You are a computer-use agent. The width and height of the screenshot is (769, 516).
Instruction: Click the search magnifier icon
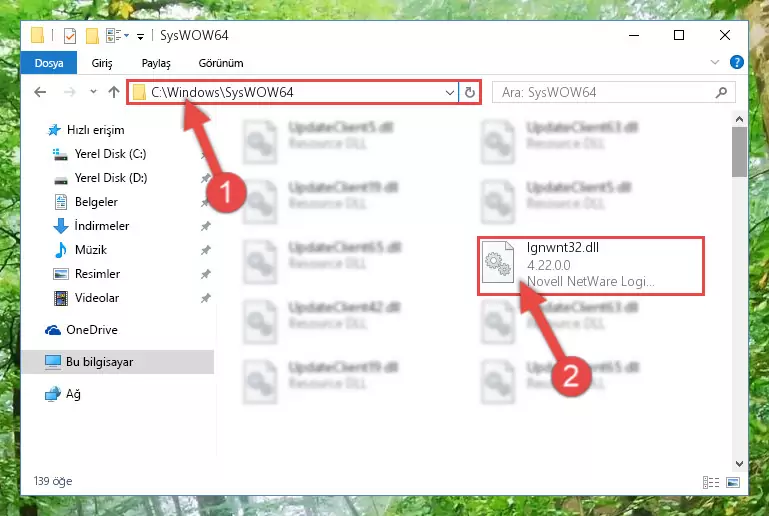721,92
